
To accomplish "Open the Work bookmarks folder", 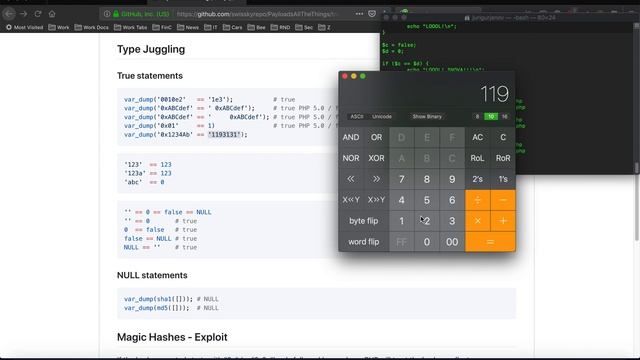I will 59,27.
